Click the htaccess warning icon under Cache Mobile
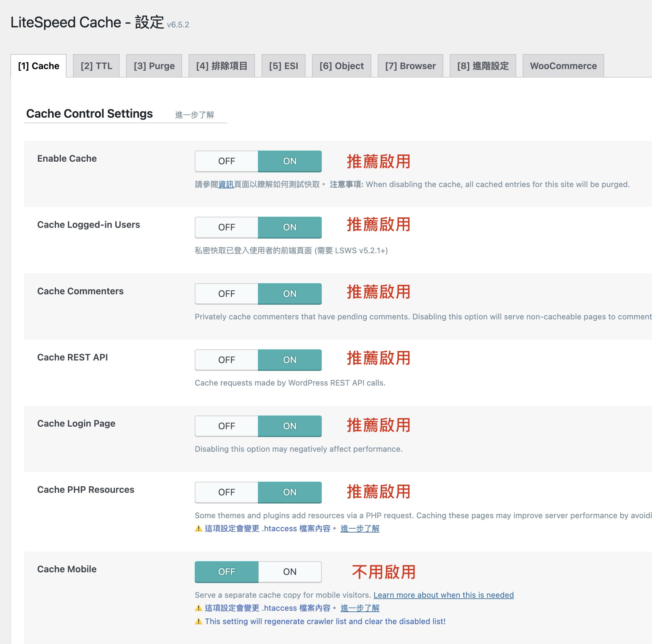The height and width of the screenshot is (644, 652). (x=198, y=608)
